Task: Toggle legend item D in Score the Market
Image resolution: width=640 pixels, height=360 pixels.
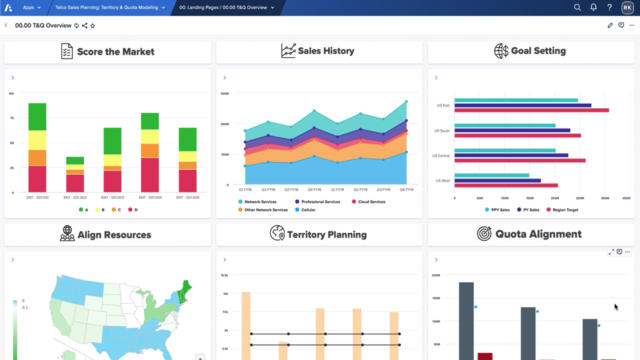Action: [x=133, y=209]
